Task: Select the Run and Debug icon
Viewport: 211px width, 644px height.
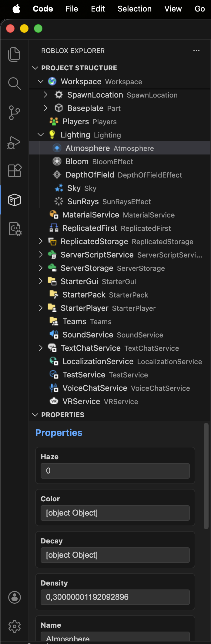Action: (14, 141)
